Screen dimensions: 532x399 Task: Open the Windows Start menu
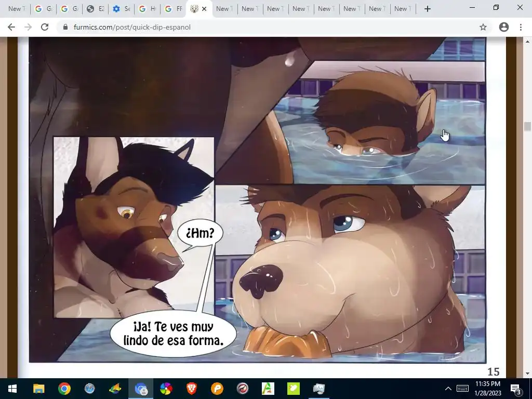click(x=12, y=389)
